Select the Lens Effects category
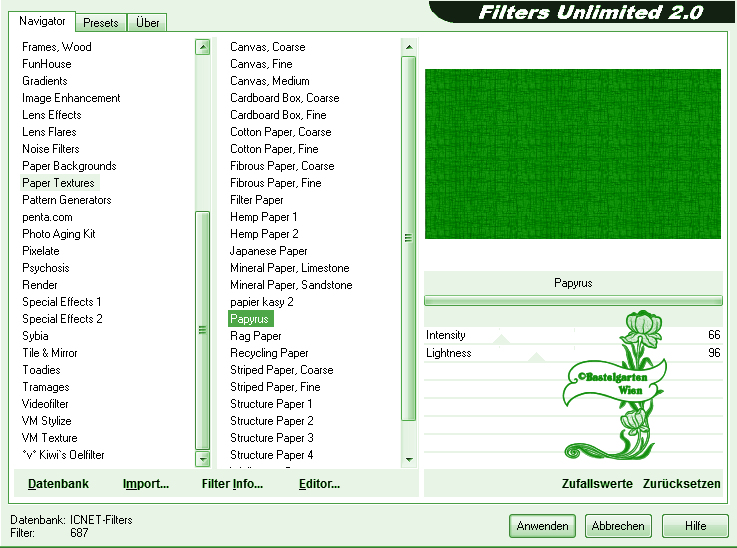This screenshot has width=737, height=548. [52, 115]
